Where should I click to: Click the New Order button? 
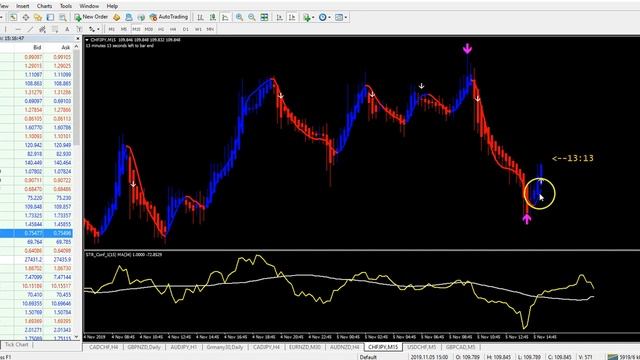[x=91, y=17]
